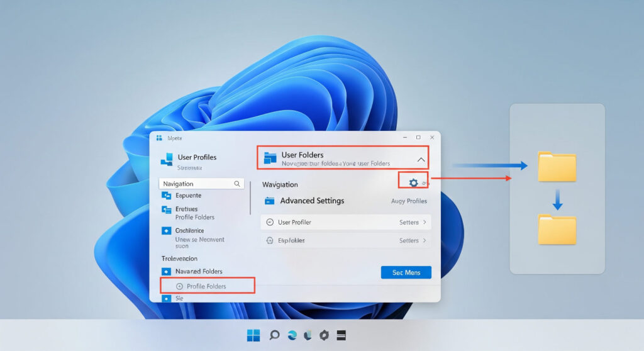
Task: Click the icon next to Eretiues
Action: [166, 209]
